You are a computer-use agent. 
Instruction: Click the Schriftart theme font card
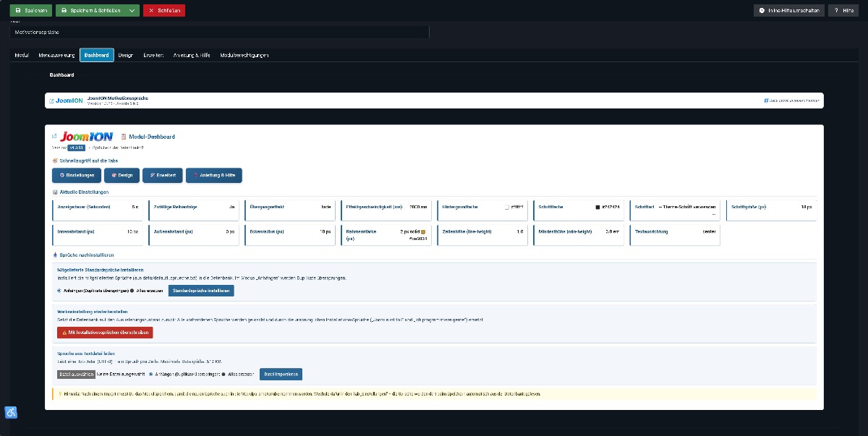coord(675,210)
